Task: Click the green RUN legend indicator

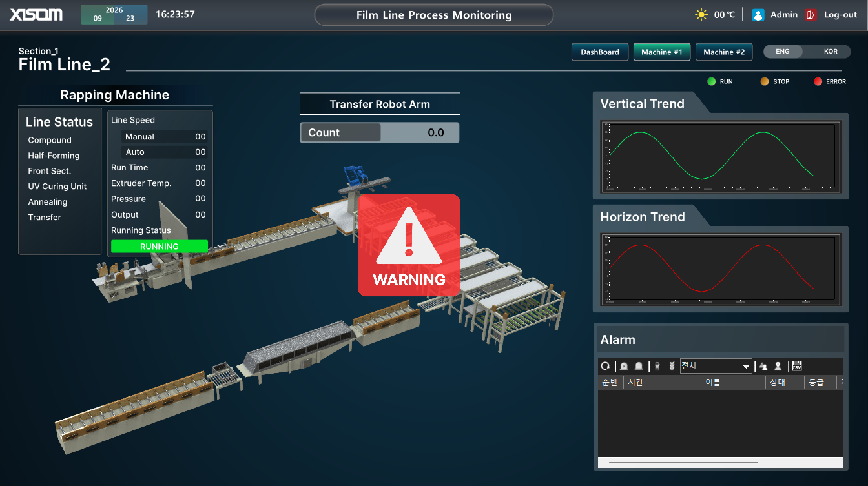Action: 711,81
